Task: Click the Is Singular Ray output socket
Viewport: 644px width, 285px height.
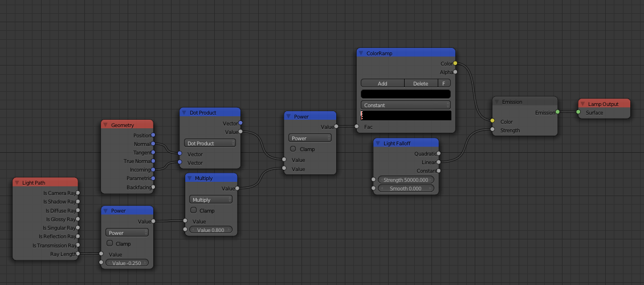Action: (78, 228)
